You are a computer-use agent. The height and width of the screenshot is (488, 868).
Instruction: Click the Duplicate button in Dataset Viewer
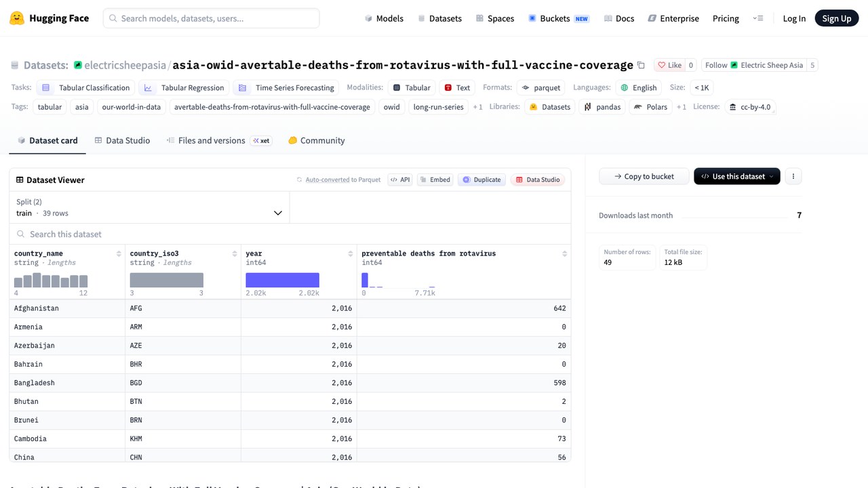tap(481, 180)
